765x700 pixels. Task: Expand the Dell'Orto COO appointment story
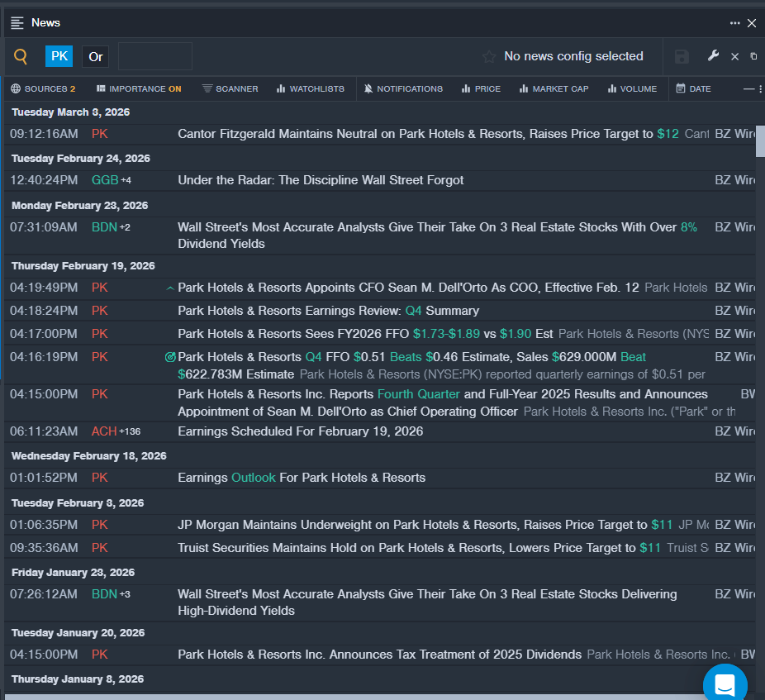point(170,288)
